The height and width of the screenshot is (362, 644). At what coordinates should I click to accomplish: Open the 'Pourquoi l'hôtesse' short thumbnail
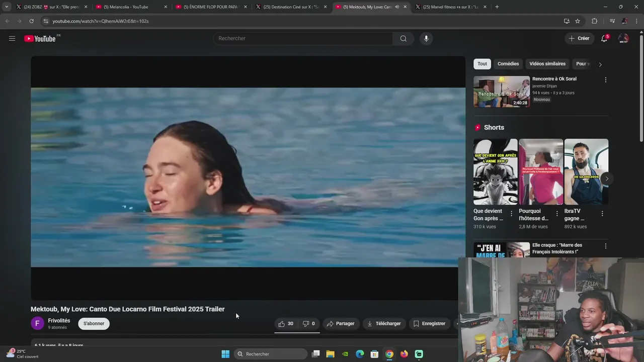[x=541, y=171]
